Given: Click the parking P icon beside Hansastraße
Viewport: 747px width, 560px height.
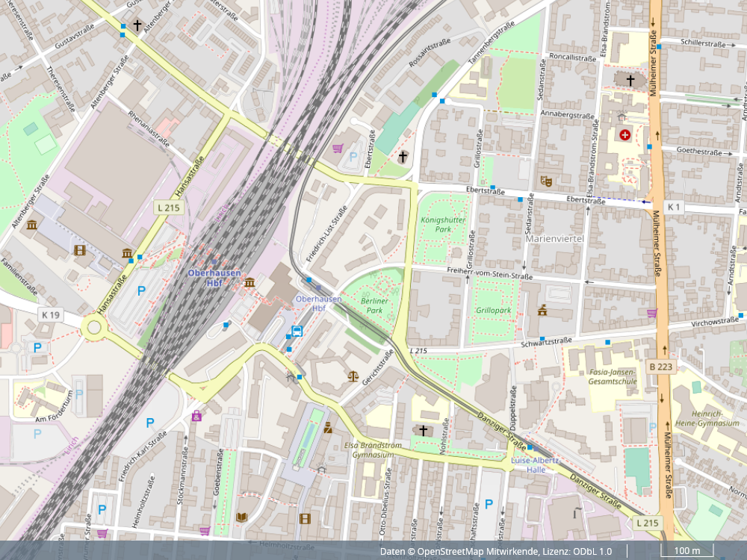Looking at the screenshot, I should click(x=141, y=290).
